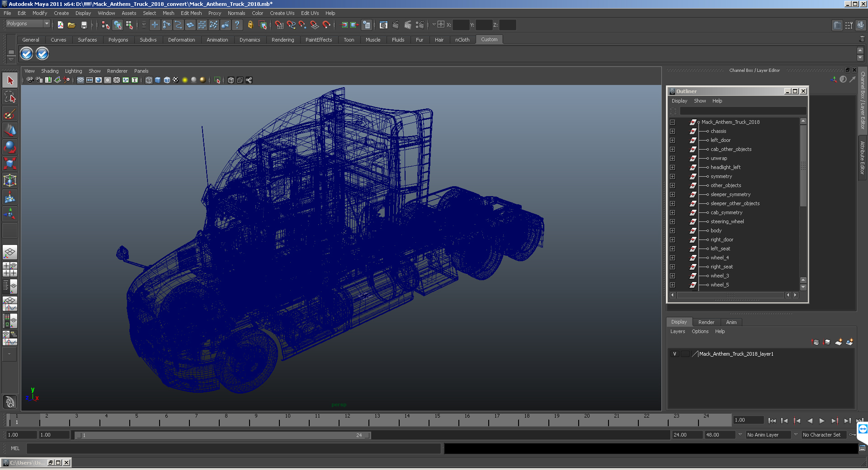Switch to the Rendering shelf tab
The width and height of the screenshot is (868, 470).
[283, 40]
